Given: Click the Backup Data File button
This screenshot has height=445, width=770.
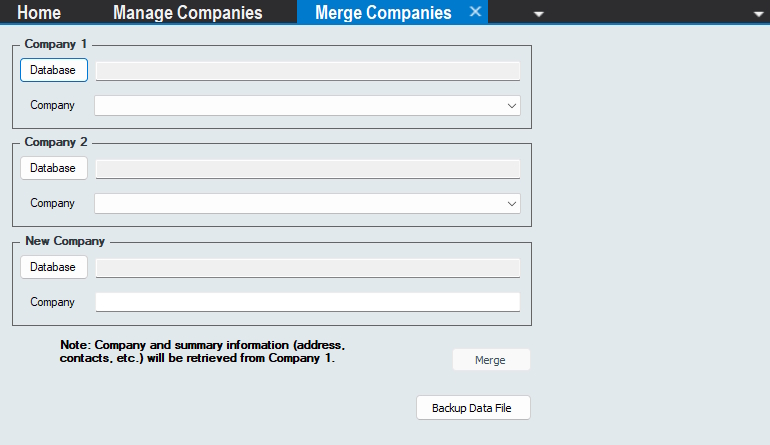Looking at the screenshot, I should point(473,408).
